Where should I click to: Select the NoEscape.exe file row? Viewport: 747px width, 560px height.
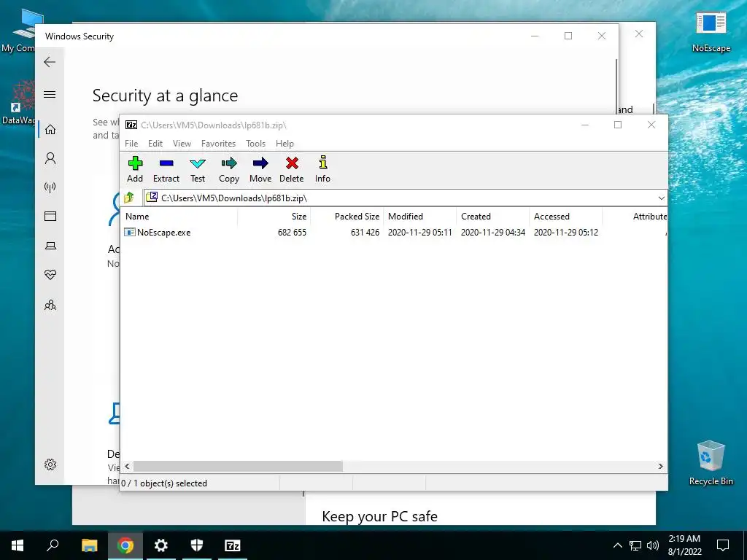[393, 233]
